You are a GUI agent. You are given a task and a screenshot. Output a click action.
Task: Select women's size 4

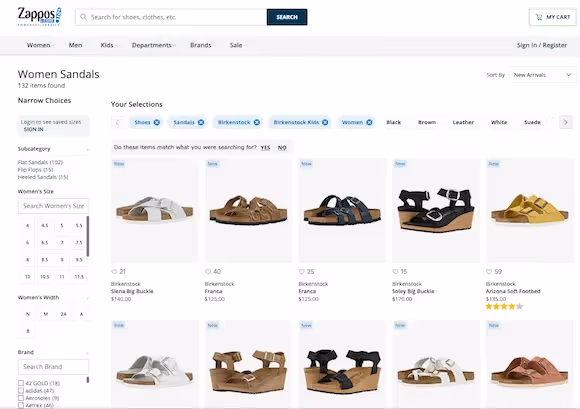(27, 226)
